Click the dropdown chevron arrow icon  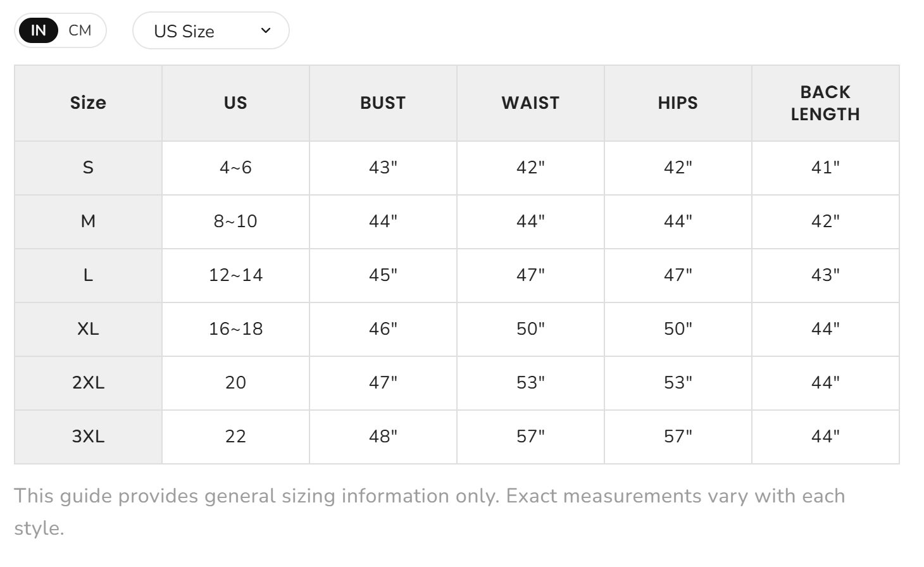click(266, 30)
